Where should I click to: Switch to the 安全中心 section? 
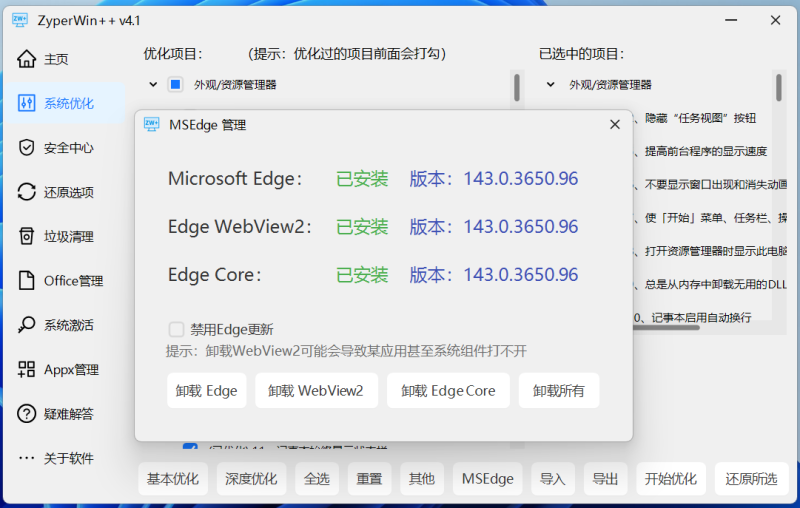pos(65,148)
